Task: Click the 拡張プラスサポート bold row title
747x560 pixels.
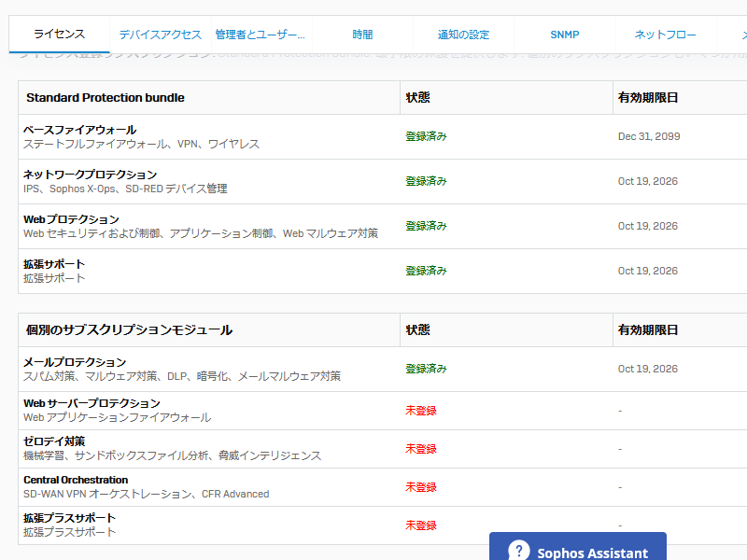Action: pyautogui.click(x=69, y=518)
